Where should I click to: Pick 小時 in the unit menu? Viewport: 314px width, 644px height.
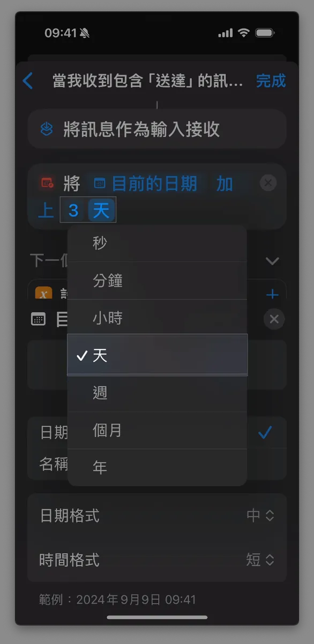click(x=157, y=318)
